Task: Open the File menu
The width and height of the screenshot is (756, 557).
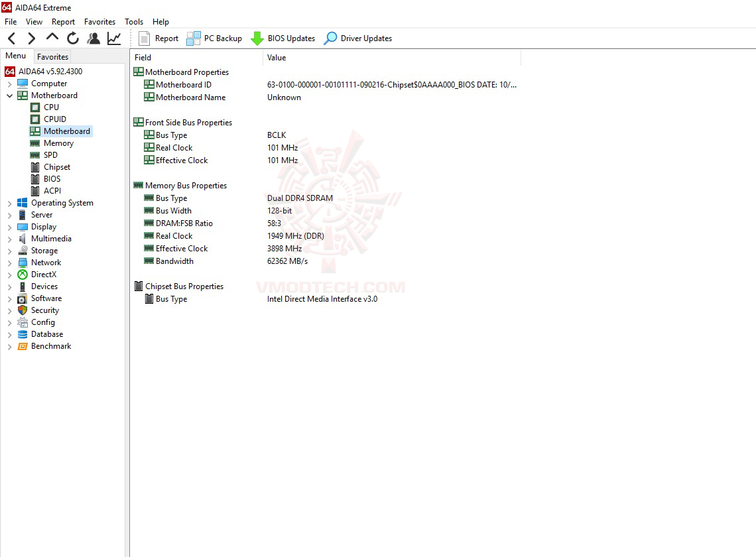Action: (x=11, y=22)
